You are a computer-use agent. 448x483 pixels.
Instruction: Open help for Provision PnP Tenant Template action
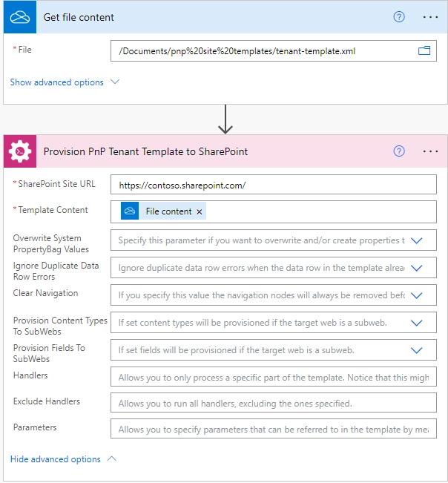pos(399,151)
